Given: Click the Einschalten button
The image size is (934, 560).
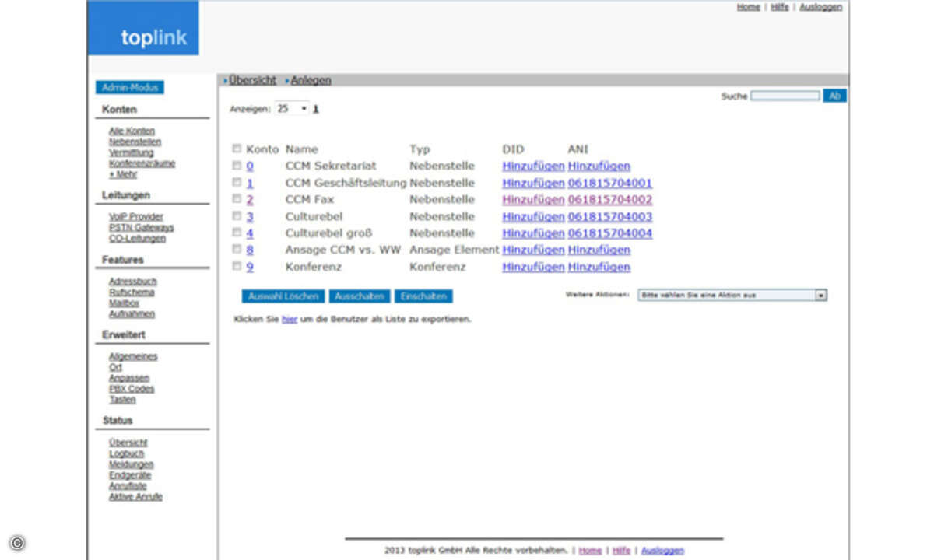Looking at the screenshot, I should 423,296.
